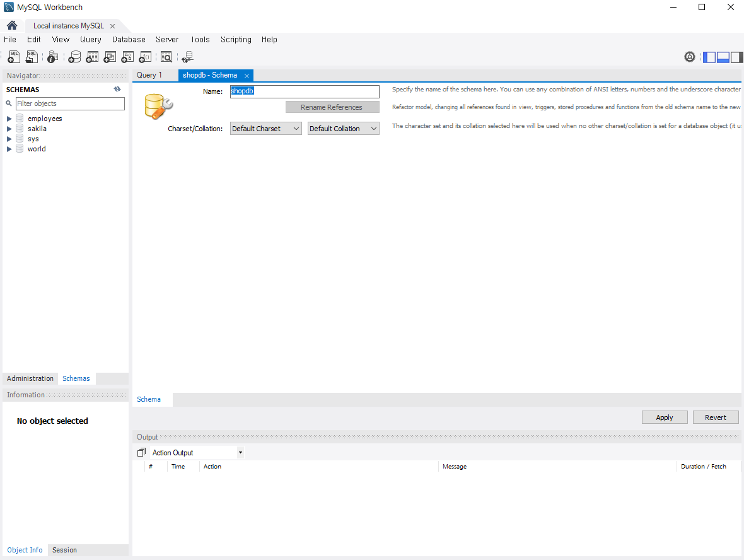This screenshot has height=560, width=744.
Task: Expand the employees schema
Action: (9, 119)
